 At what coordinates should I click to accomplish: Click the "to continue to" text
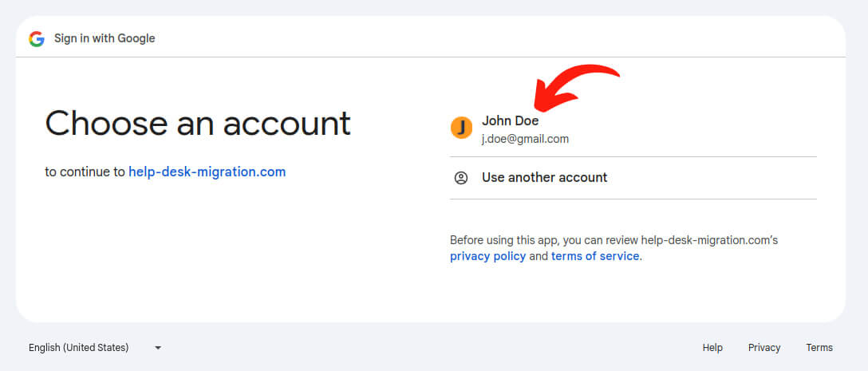[85, 172]
